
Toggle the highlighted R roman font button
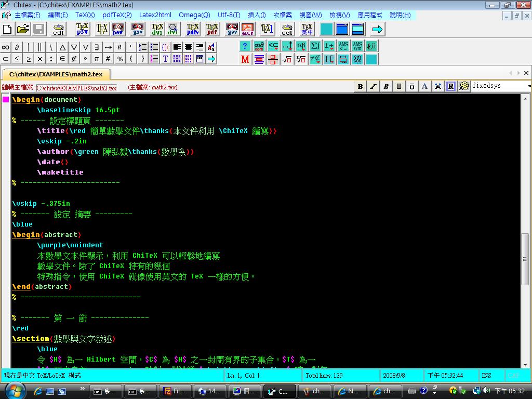pyautogui.click(x=450, y=87)
